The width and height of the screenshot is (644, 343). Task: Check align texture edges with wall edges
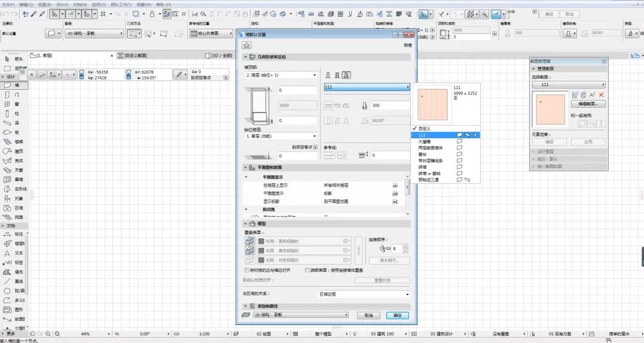tap(246, 270)
